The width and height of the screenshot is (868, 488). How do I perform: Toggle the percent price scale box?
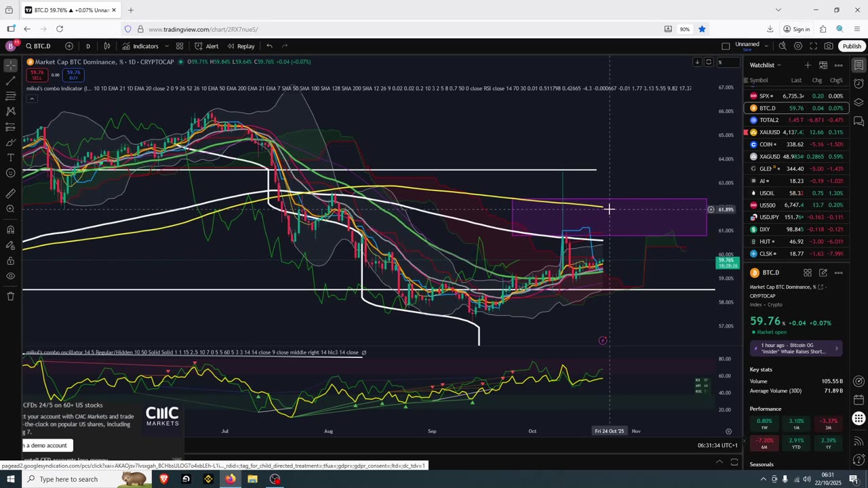click(x=727, y=62)
